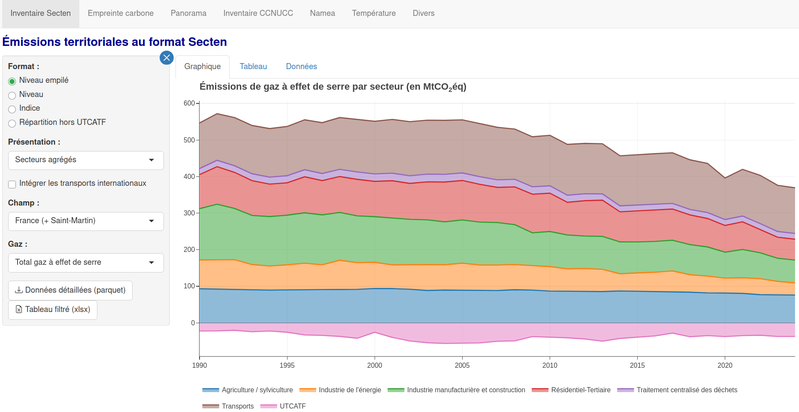This screenshot has height=412, width=799.
Task: Toggle the Transports legend color swatch
Action: pos(210,405)
